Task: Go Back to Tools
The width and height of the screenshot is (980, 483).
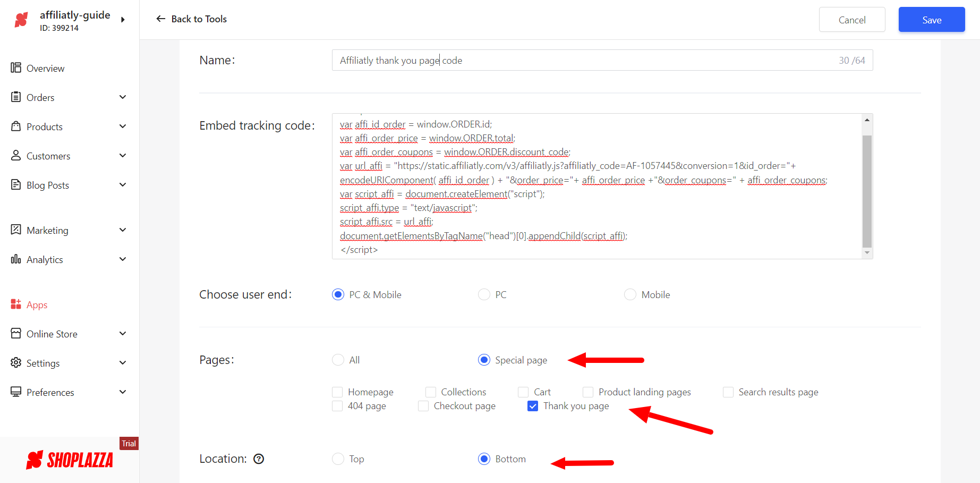Action: coord(191,19)
